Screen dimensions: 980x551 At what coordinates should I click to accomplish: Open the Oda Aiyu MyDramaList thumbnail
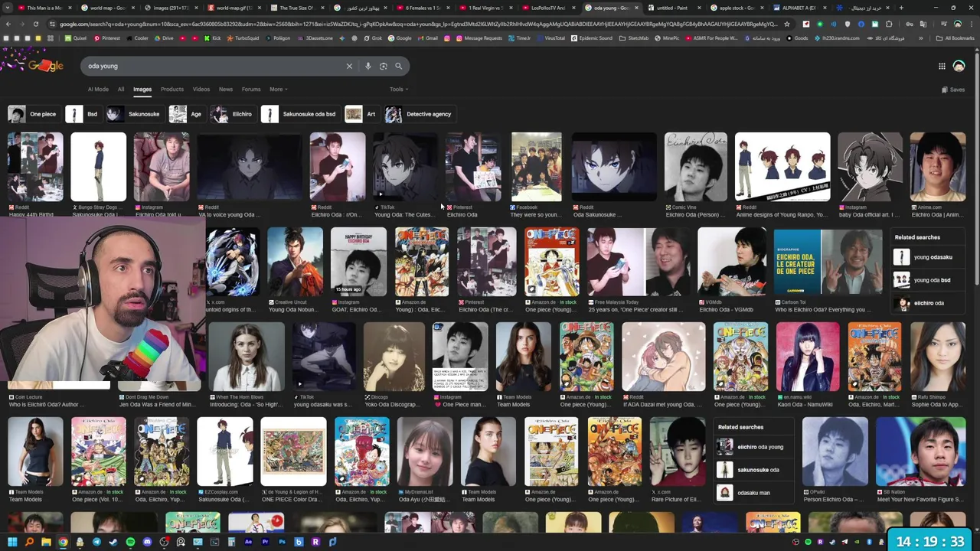[425, 452]
